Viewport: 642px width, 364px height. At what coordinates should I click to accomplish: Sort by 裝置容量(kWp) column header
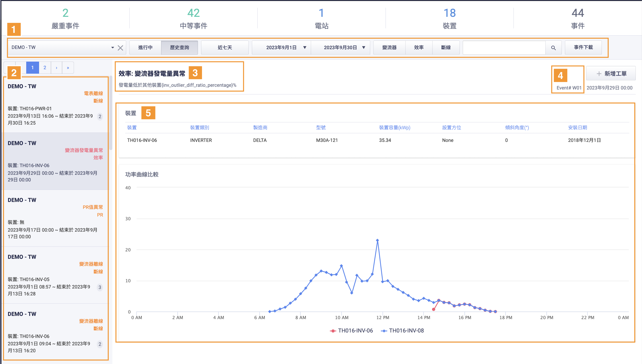[x=394, y=127]
